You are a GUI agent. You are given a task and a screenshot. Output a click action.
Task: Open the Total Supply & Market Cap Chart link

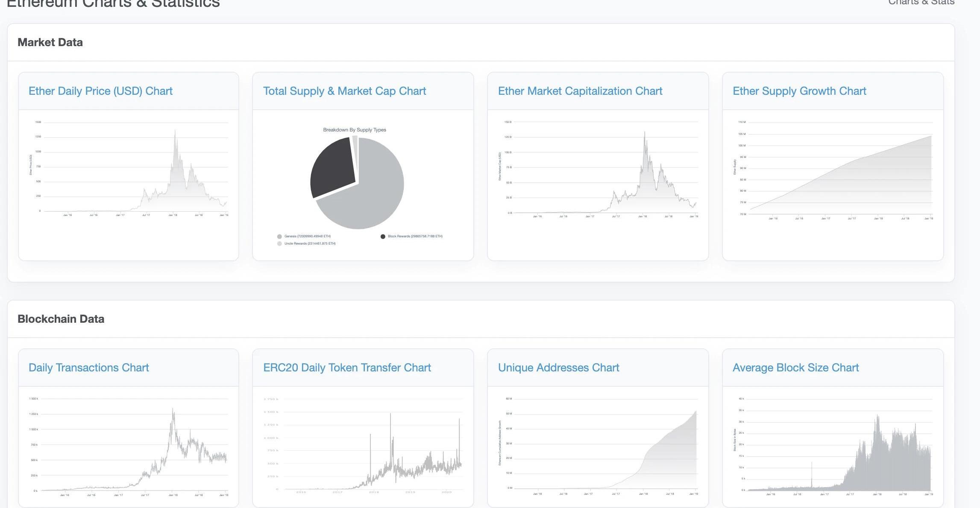[344, 91]
